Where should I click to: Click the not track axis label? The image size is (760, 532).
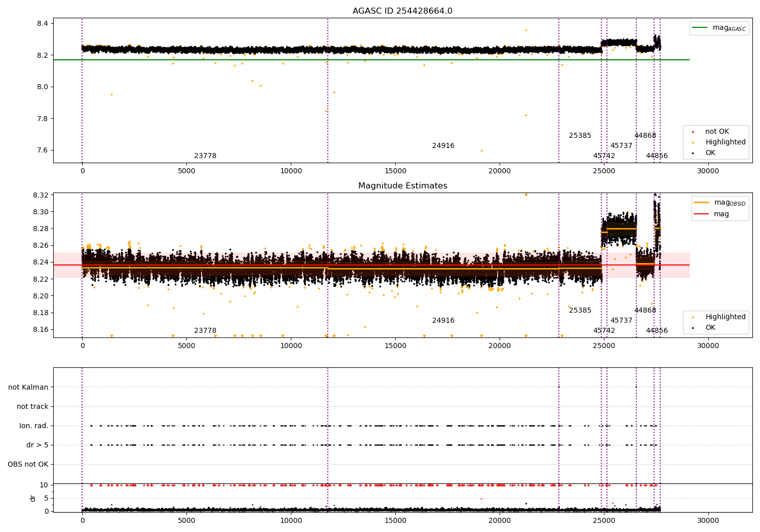coord(32,406)
